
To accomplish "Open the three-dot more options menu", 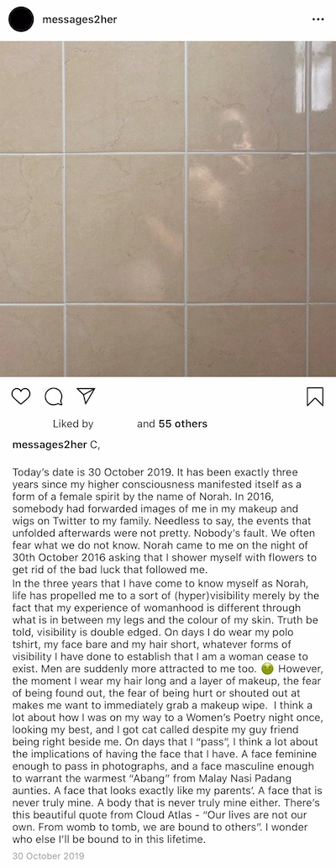I will pyautogui.click(x=318, y=19).
